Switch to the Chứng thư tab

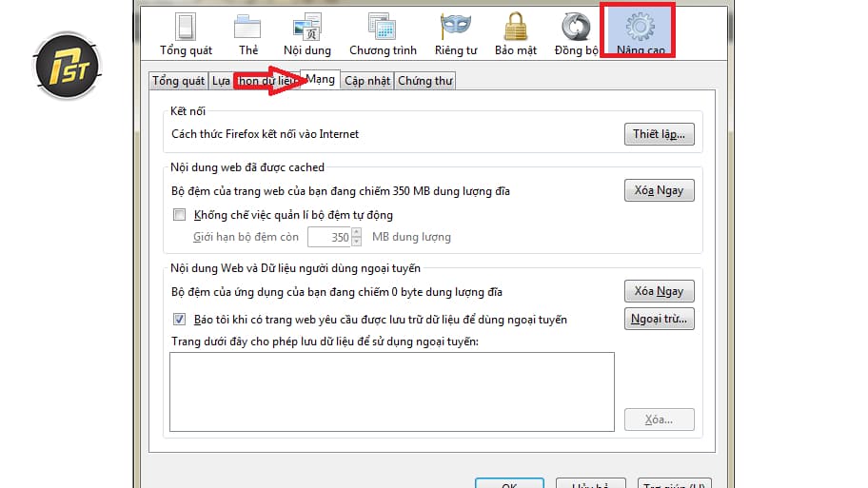(x=425, y=81)
